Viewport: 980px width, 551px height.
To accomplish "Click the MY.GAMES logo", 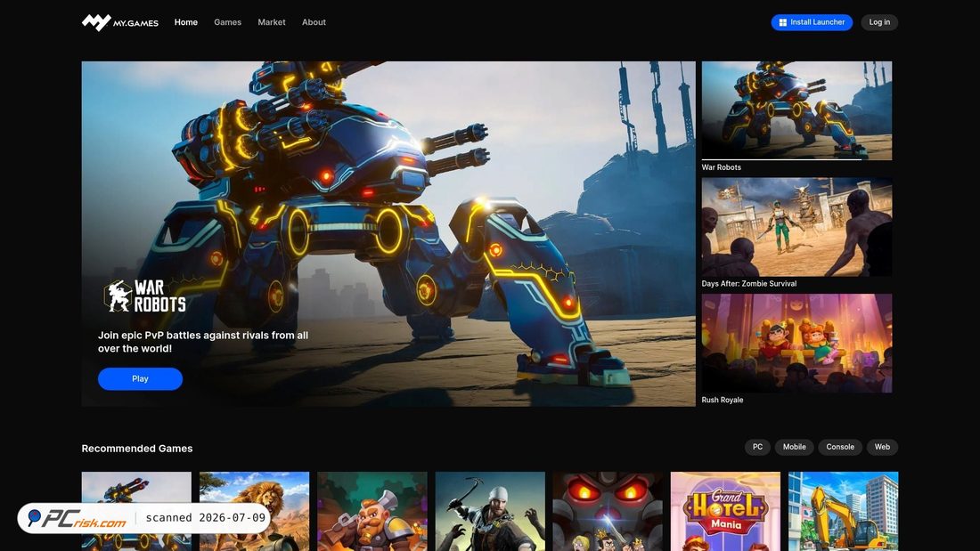I will 120,22.
